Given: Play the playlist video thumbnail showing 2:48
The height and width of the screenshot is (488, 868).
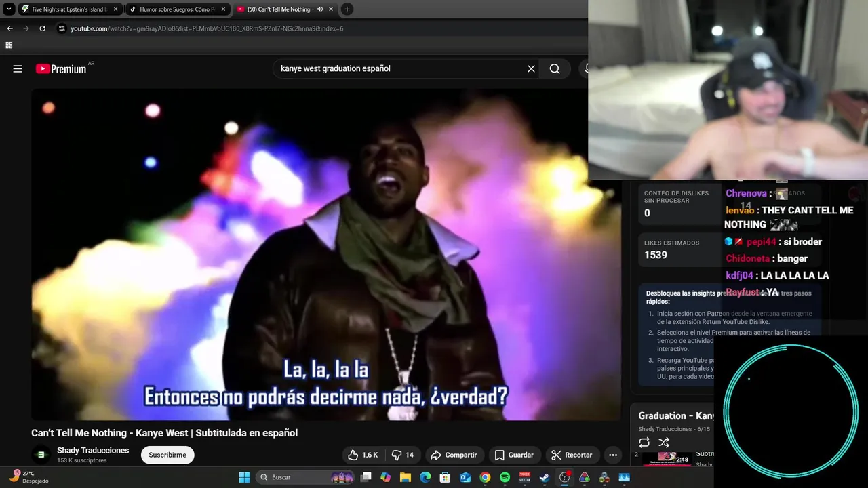Looking at the screenshot, I should pyautogui.click(x=667, y=459).
